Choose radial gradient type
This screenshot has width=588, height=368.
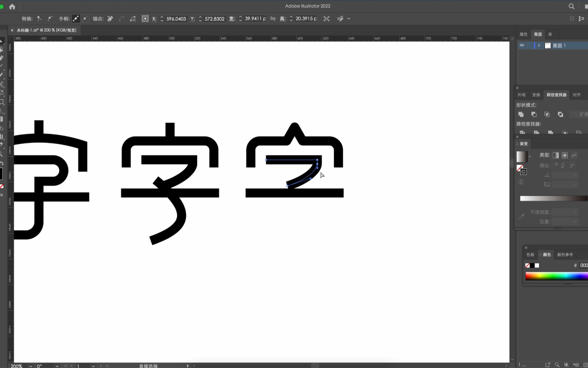tap(565, 155)
